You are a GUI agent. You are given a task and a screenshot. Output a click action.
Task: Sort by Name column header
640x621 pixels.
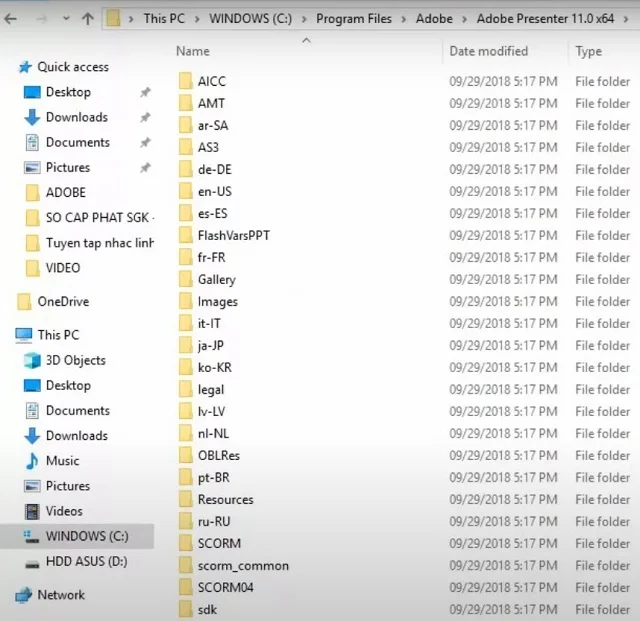click(193, 51)
